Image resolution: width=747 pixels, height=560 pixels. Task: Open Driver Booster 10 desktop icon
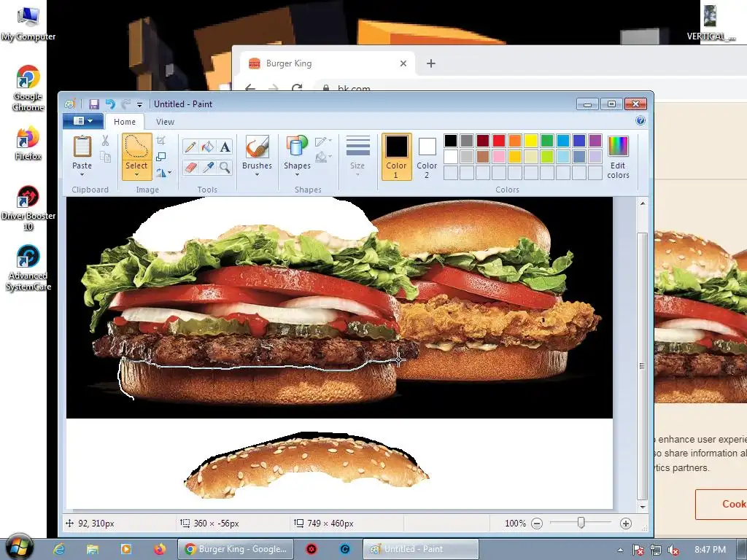pyautogui.click(x=28, y=208)
